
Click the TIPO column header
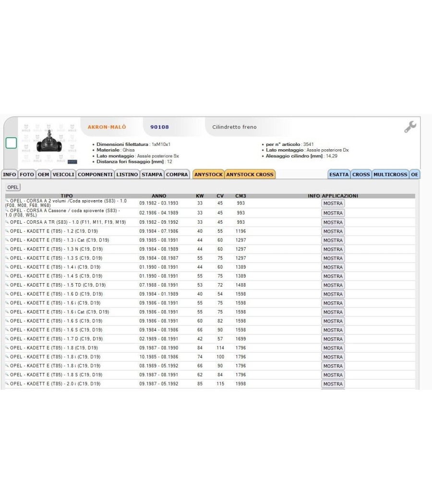pos(67,196)
